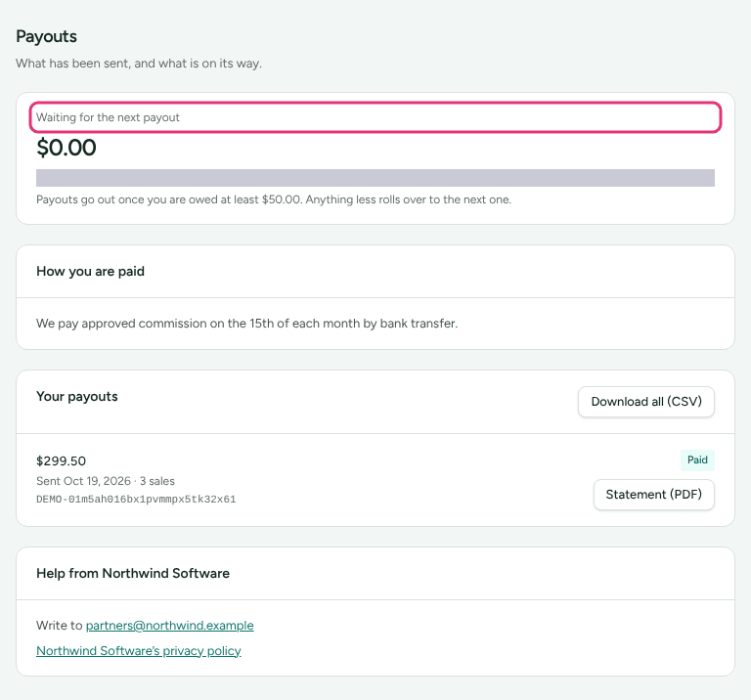This screenshot has height=700, width=751.
Task: Click the Payouts page title
Action: coord(47,36)
